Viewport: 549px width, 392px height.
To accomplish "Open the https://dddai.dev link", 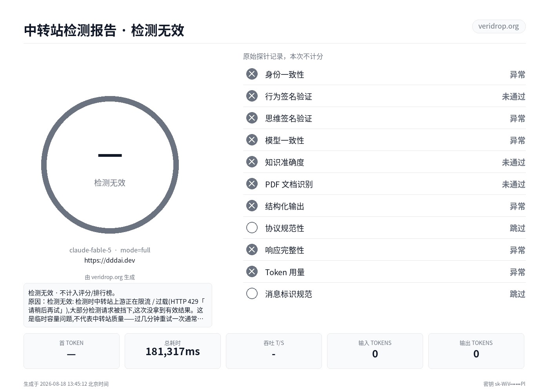I will 110,260.
